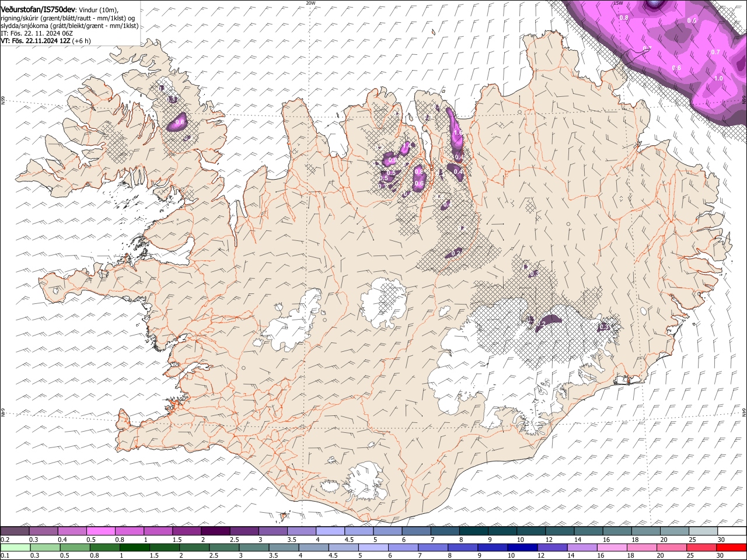
Task: Click the 'VT: Fös. 22.11.2024 12Z (+6 h)' line
Action: coord(46,41)
